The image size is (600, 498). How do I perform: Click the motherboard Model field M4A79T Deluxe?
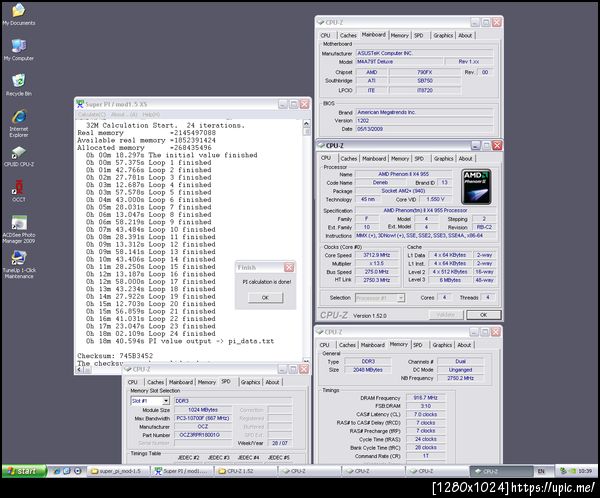click(x=399, y=62)
